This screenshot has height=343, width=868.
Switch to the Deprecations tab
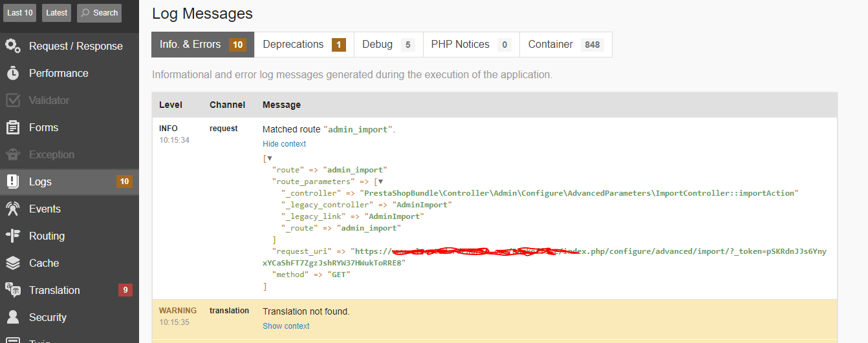(304, 45)
